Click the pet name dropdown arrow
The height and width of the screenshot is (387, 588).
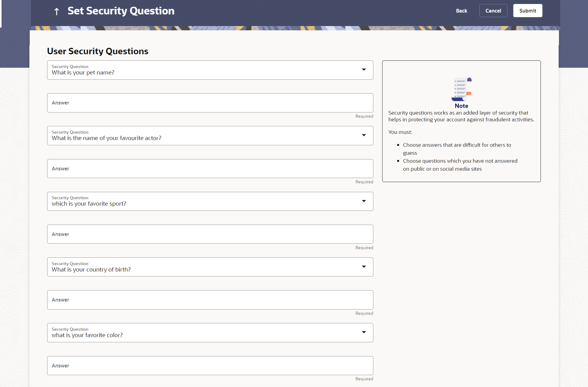pyautogui.click(x=364, y=70)
